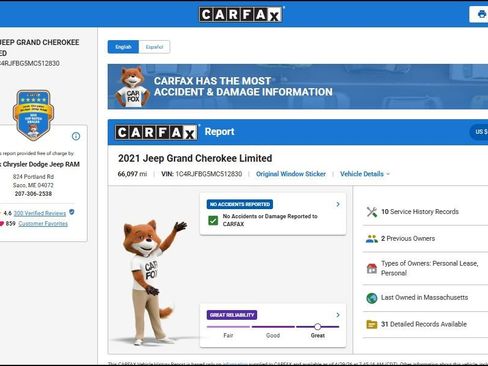Click the print icon in the header
Screen dimensions: 488x366
482,14
